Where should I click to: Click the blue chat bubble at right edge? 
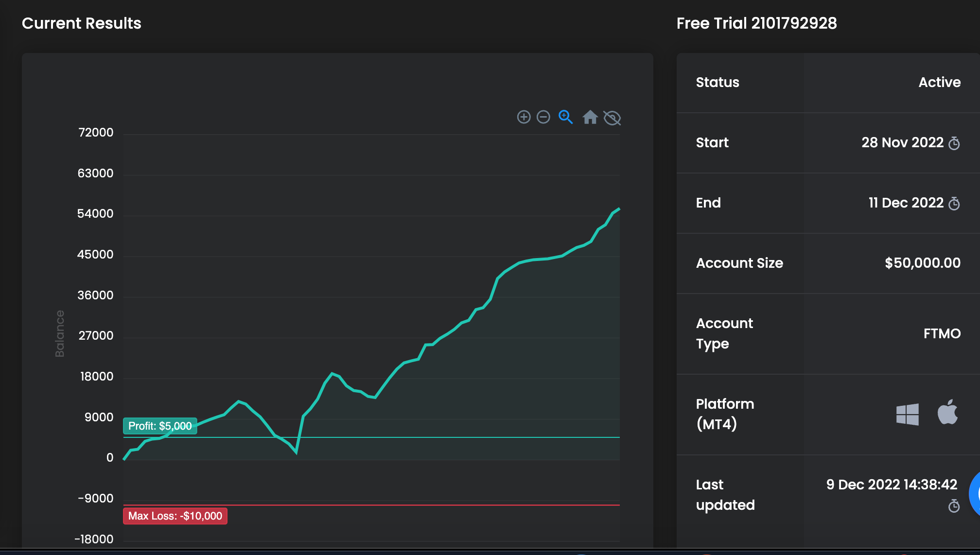tap(975, 493)
